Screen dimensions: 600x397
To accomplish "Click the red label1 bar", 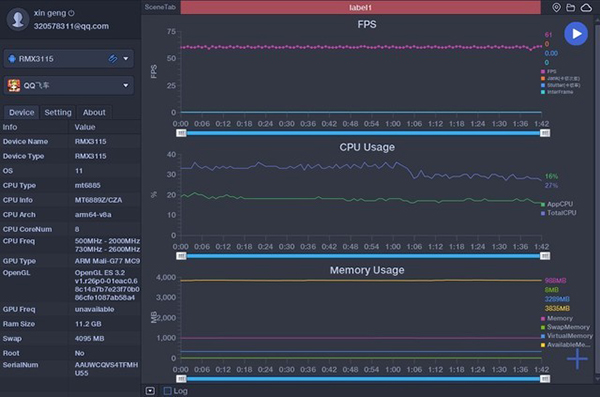I will point(360,7).
